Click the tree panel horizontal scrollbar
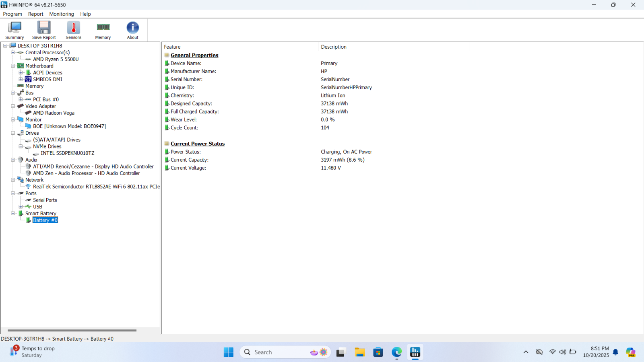 (72, 330)
